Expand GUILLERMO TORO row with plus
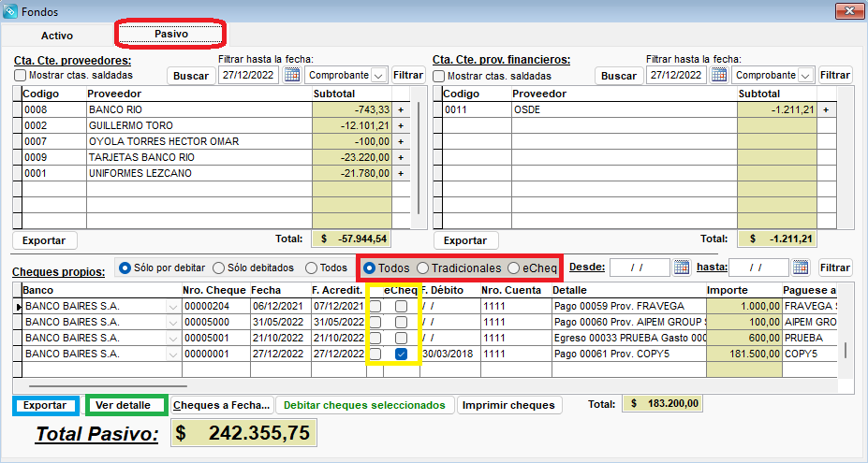Screen dimensions: 868x463 point(401,126)
